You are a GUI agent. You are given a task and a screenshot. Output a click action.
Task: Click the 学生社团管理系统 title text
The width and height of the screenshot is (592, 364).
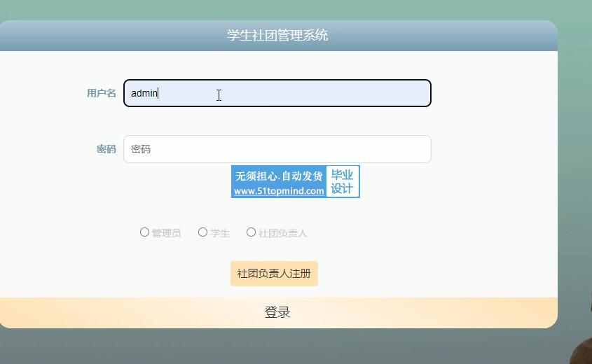(277, 36)
